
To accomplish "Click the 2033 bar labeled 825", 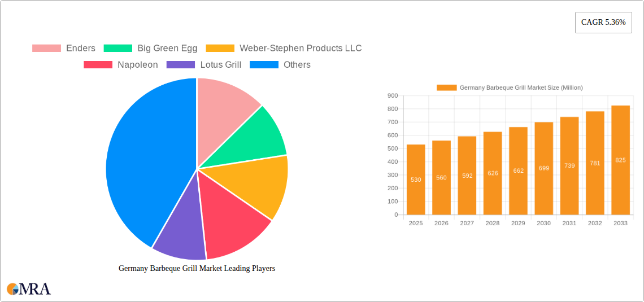I will pos(621,160).
